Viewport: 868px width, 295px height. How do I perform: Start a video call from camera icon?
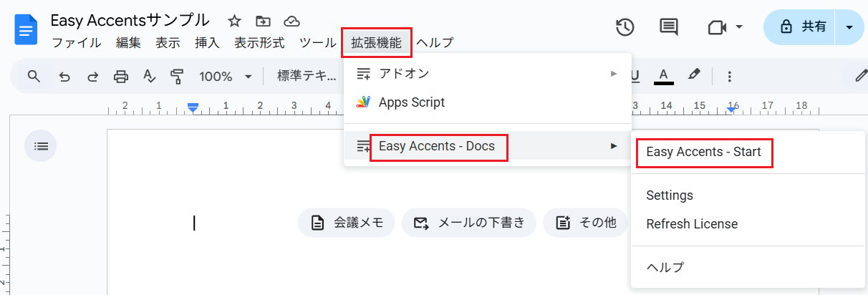[716, 27]
